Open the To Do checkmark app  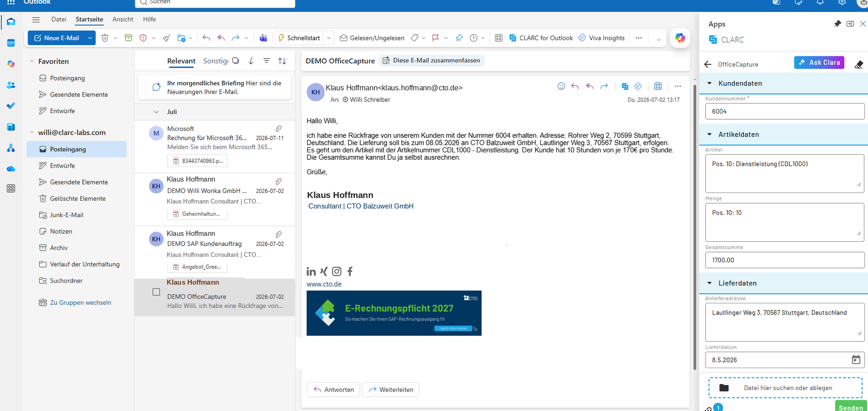pyautogui.click(x=11, y=106)
